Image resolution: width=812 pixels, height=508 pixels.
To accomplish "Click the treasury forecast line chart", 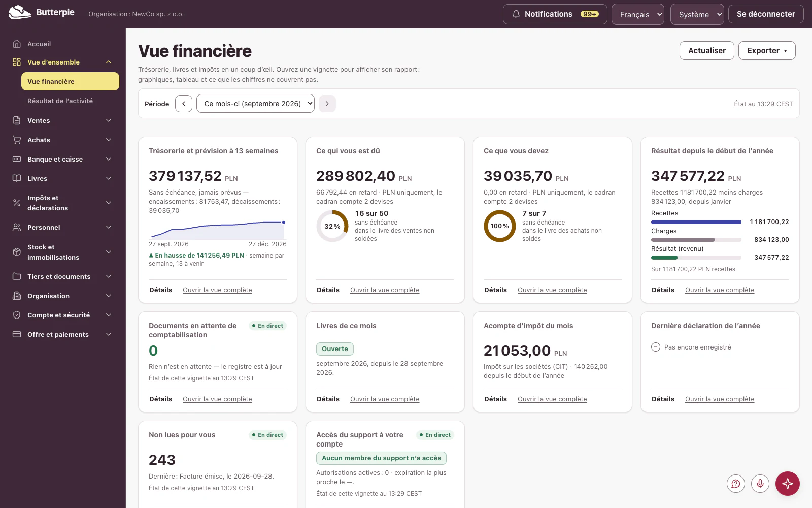I will pos(218,229).
